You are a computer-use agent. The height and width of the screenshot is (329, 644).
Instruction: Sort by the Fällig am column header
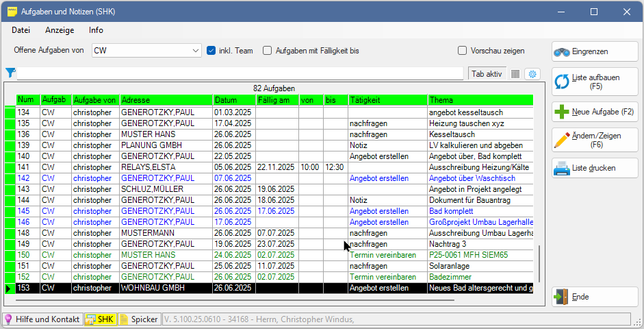pos(276,100)
